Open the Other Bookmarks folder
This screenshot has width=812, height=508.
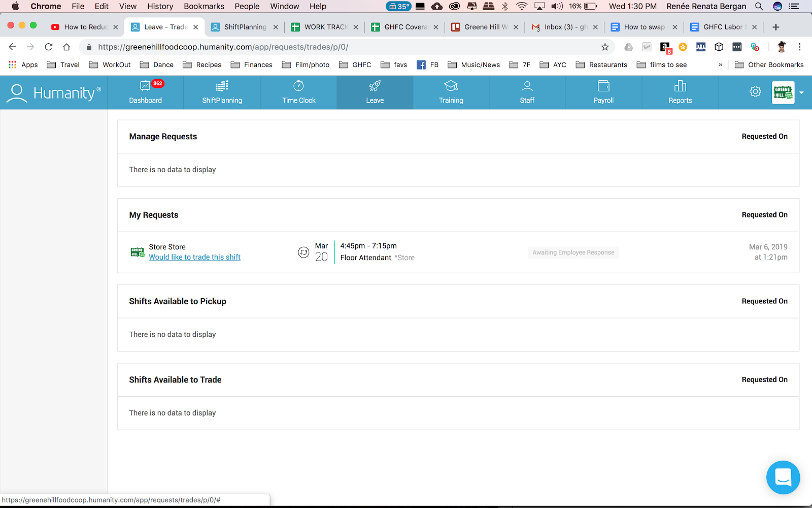click(769, 65)
